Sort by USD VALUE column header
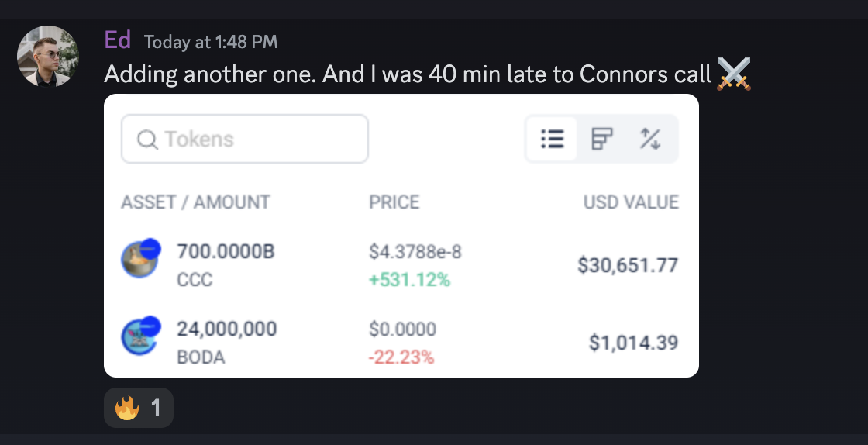The height and width of the screenshot is (445, 868). pyautogui.click(x=631, y=202)
